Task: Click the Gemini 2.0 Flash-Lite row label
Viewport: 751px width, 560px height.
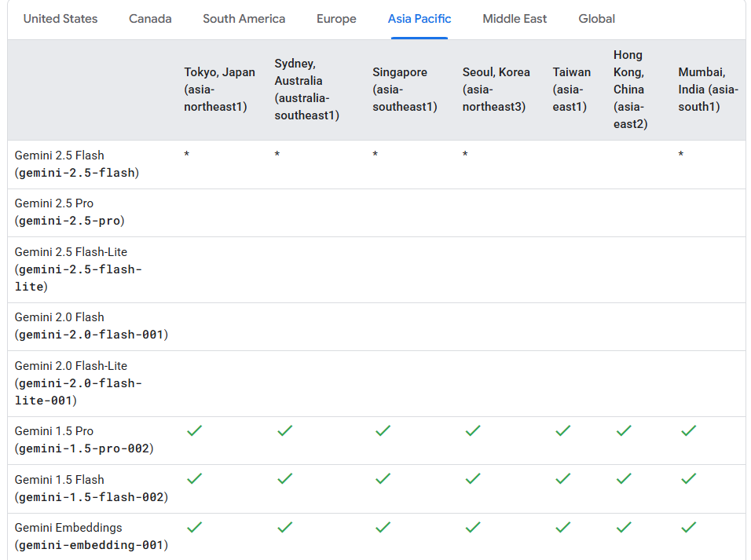Action: click(x=79, y=383)
